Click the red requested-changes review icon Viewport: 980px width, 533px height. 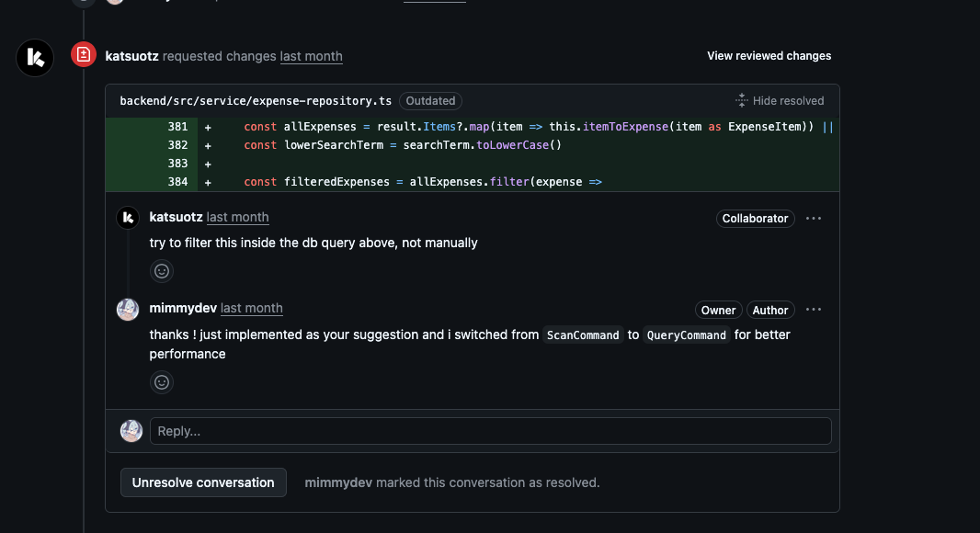(84, 55)
